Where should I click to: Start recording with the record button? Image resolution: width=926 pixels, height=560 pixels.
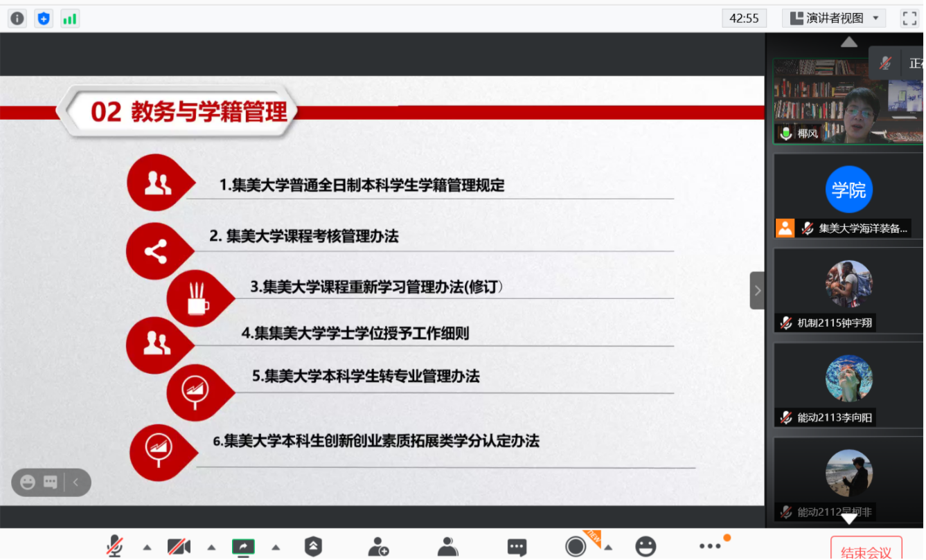[576, 547]
